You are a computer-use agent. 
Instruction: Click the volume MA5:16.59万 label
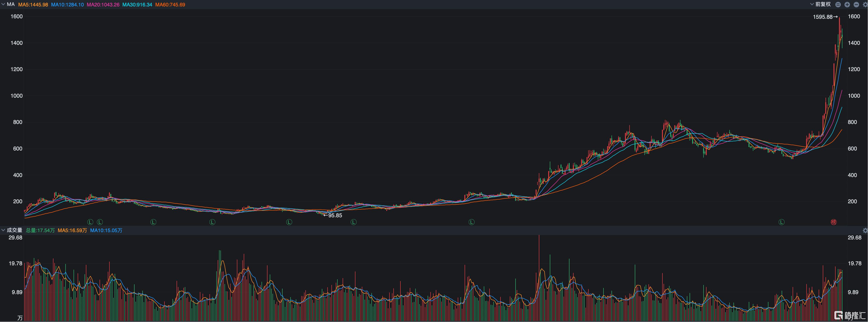(72, 230)
